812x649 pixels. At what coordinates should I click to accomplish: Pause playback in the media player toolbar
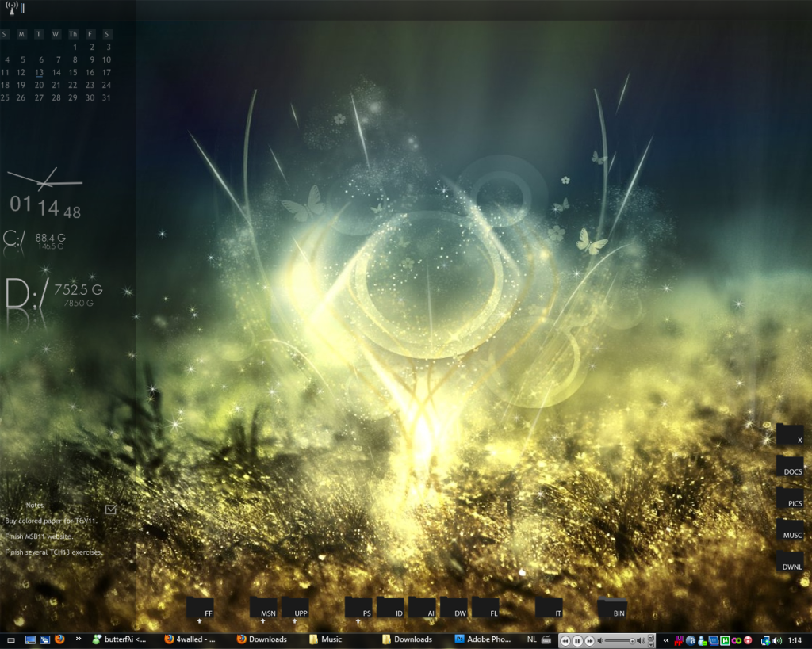pyautogui.click(x=577, y=641)
